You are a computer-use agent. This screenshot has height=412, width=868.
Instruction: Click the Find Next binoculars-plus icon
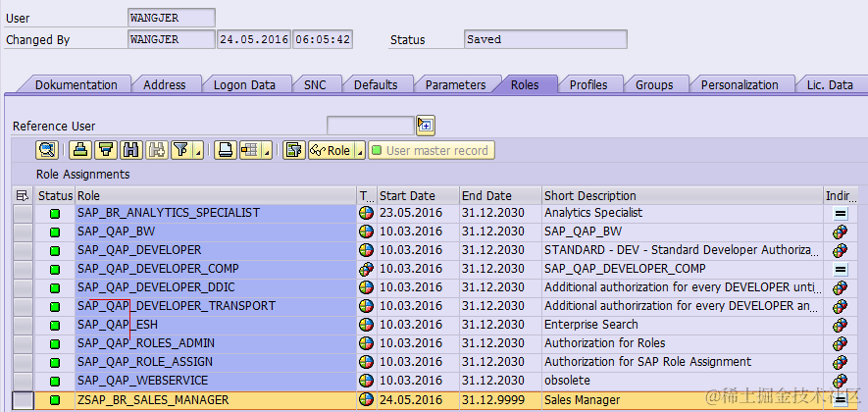point(157,149)
